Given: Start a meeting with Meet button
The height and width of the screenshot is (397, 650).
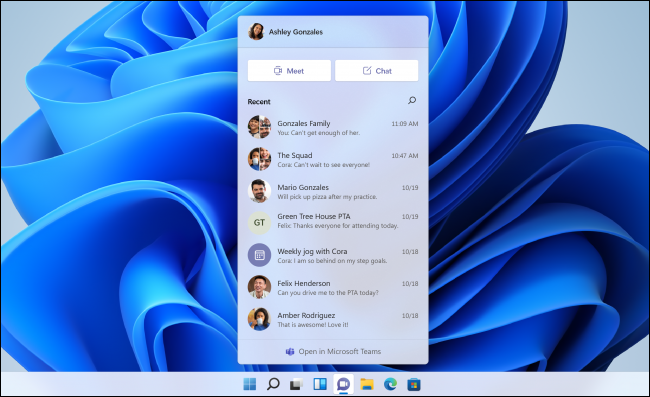Looking at the screenshot, I should tap(289, 71).
